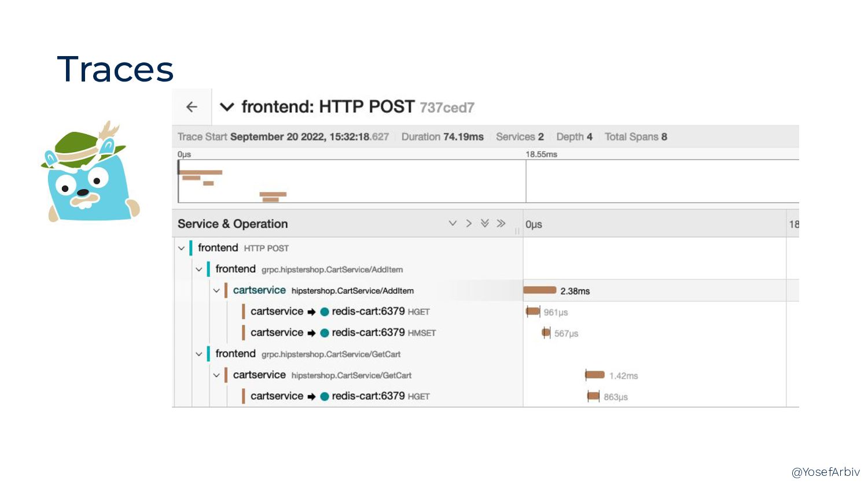Collapse the cartservice GetCart span chevron
Image resolution: width=868 pixels, height=488 pixels.
coord(216,375)
